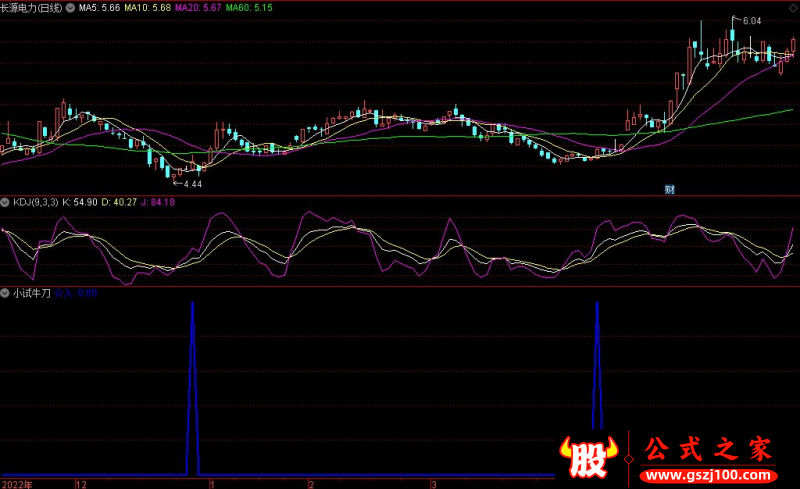
Task: Click the 4.44 low price marker
Action: pos(191,184)
